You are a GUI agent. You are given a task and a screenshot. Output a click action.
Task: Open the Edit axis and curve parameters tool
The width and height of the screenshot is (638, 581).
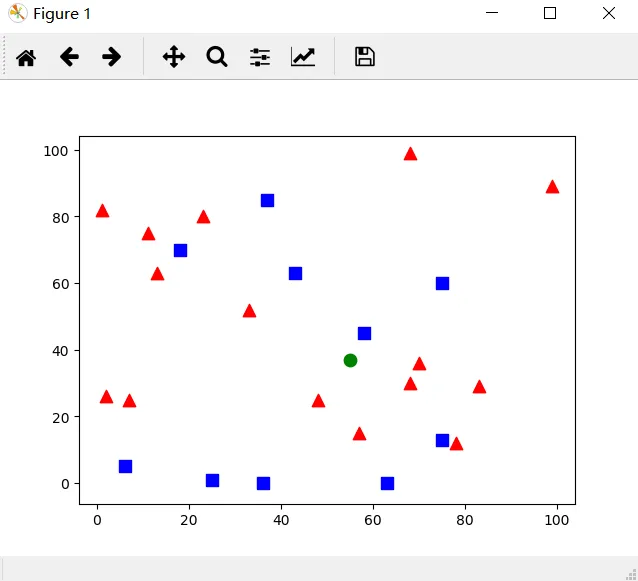click(x=303, y=57)
